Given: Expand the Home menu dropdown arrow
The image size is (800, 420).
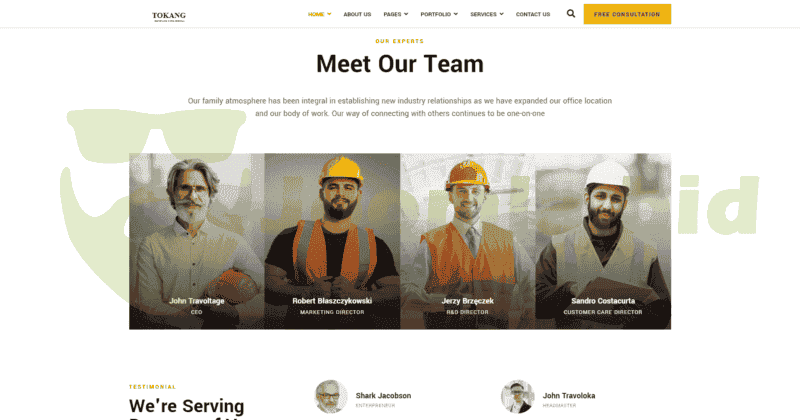Looking at the screenshot, I should click(329, 14).
